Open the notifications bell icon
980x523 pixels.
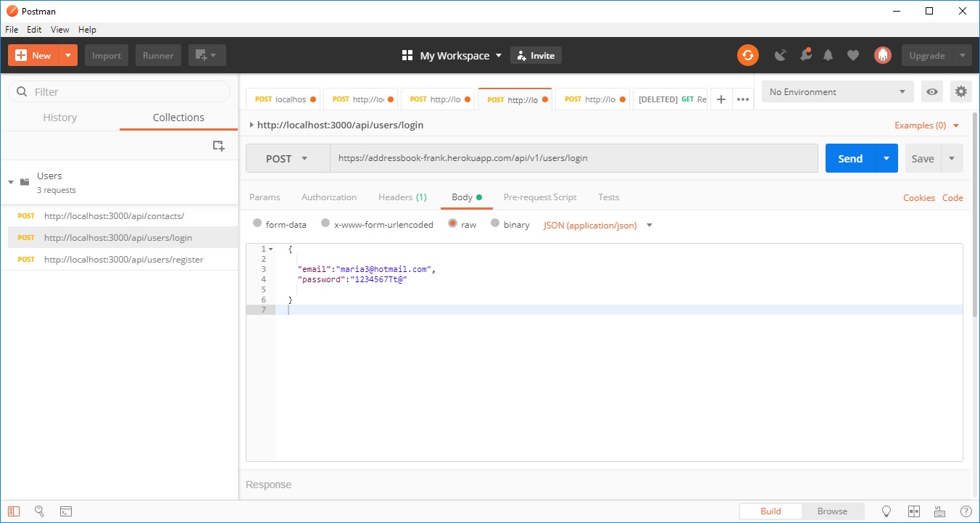pos(829,55)
